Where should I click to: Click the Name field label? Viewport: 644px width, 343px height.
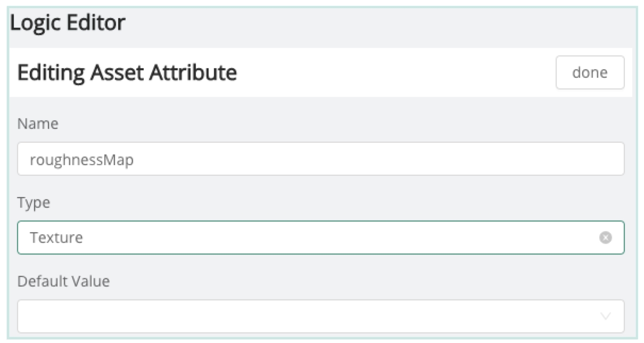tap(38, 124)
